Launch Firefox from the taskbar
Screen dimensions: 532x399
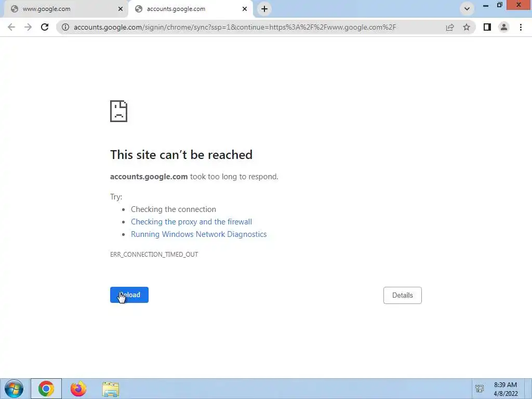pos(78,389)
